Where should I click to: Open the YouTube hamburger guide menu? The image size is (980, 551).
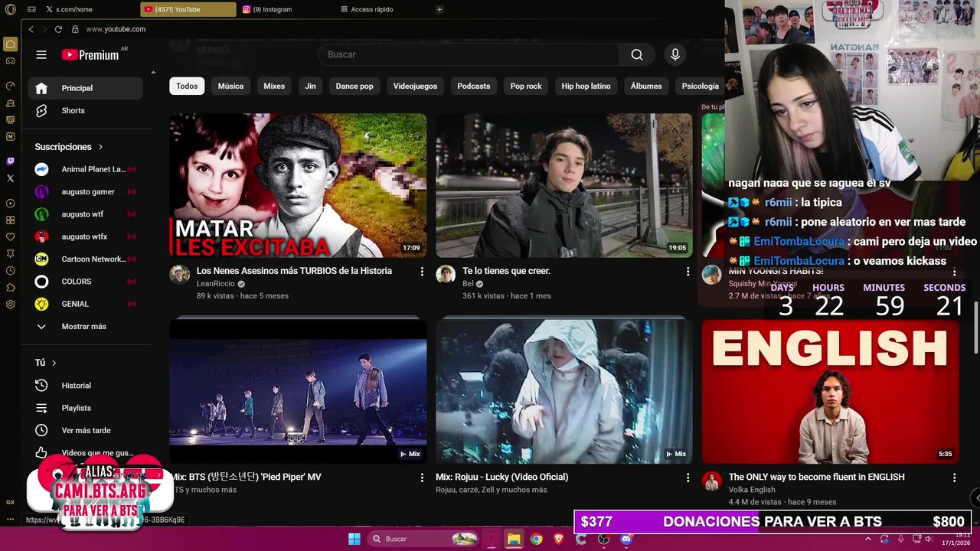[x=41, y=54]
